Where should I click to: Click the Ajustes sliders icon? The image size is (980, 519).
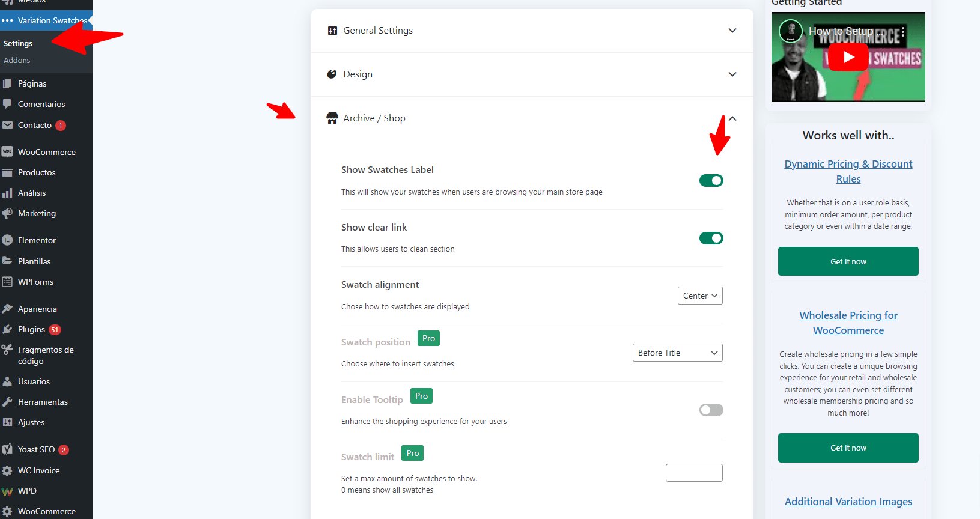tap(7, 422)
